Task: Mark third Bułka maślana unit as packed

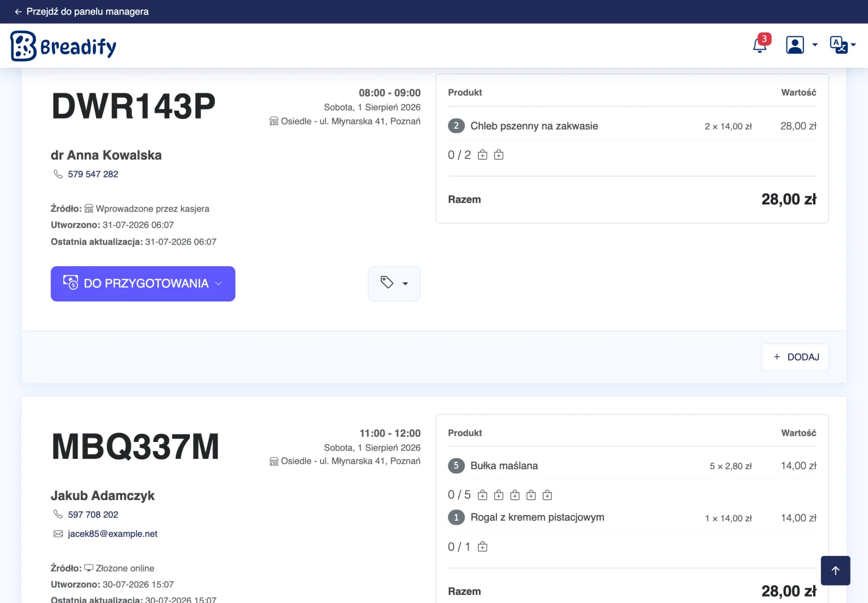Action: coord(515,495)
